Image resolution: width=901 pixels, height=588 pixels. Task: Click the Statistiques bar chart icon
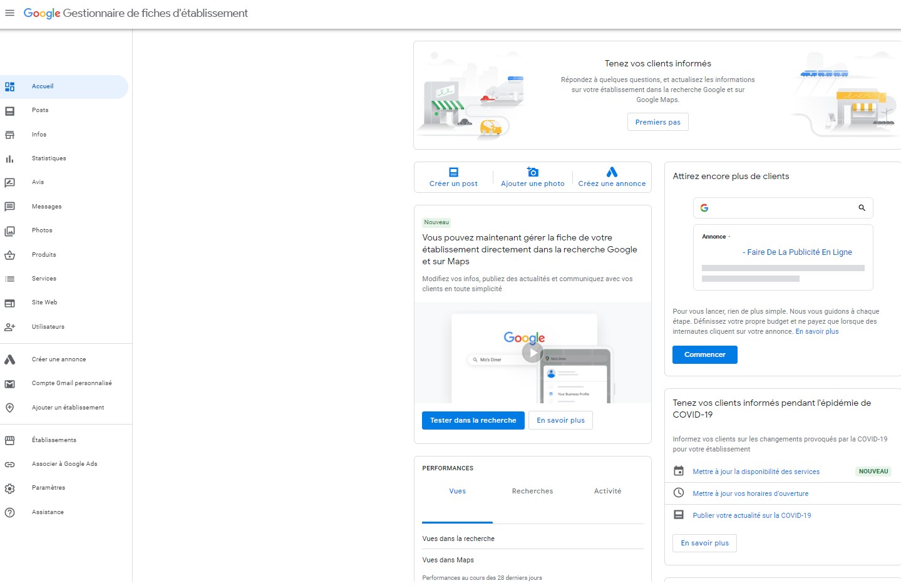pyautogui.click(x=9, y=159)
